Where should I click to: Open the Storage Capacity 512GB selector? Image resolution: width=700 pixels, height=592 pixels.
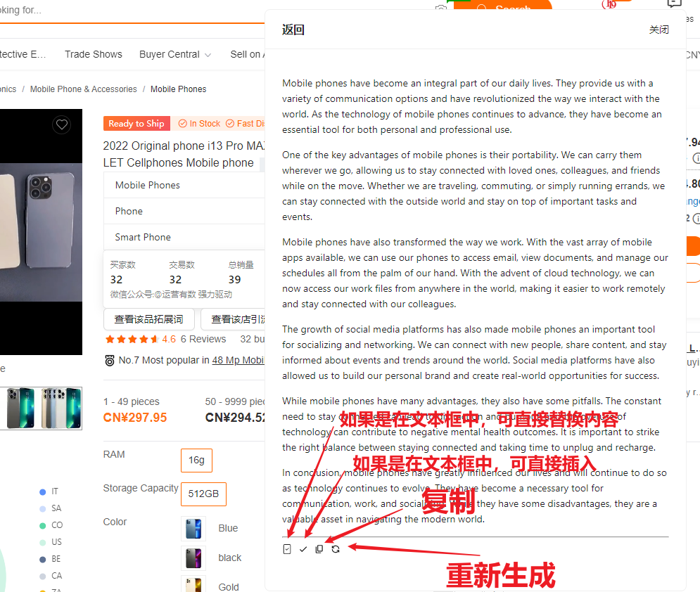(x=203, y=494)
